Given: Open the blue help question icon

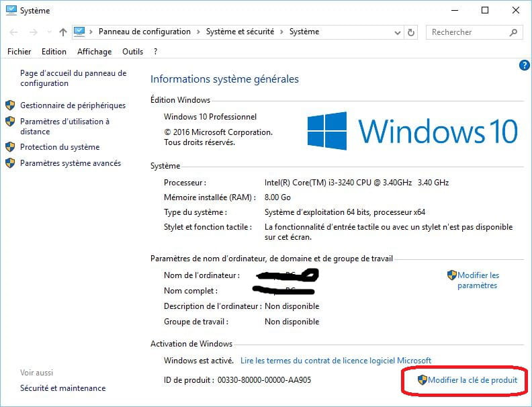Looking at the screenshot, I should [x=524, y=65].
